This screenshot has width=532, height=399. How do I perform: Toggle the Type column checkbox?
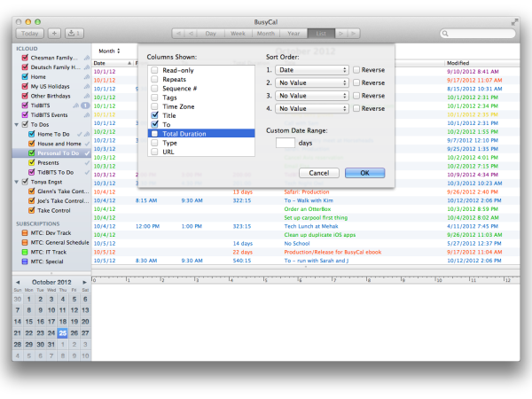(154, 143)
